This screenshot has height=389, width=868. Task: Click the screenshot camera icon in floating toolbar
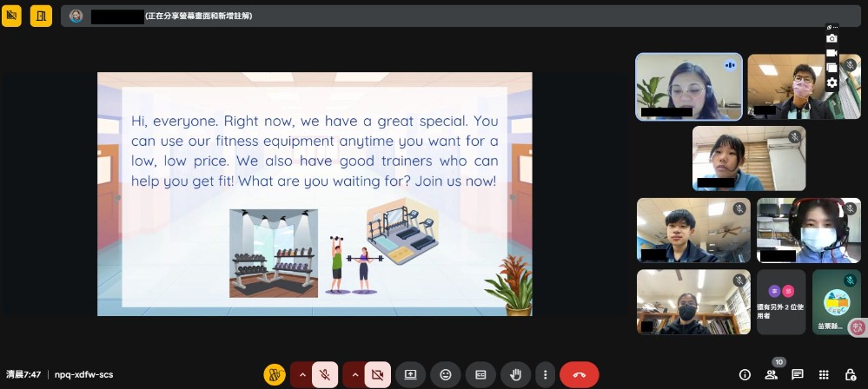click(832, 39)
